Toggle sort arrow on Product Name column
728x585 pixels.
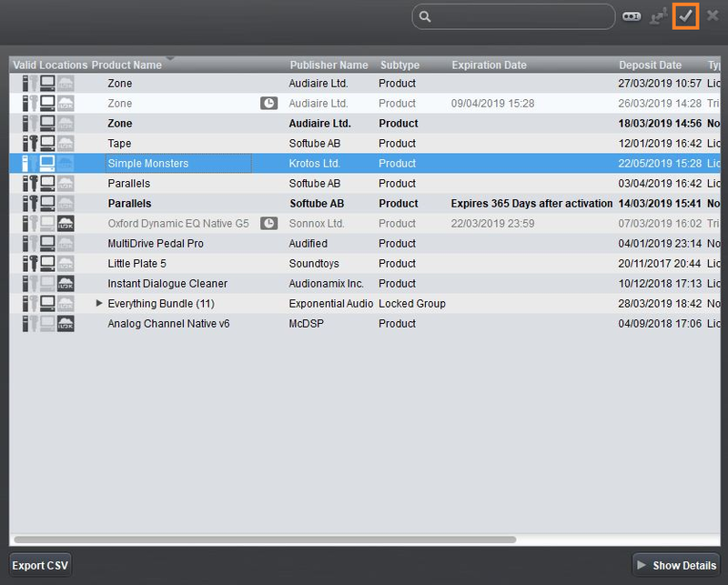click(170, 58)
